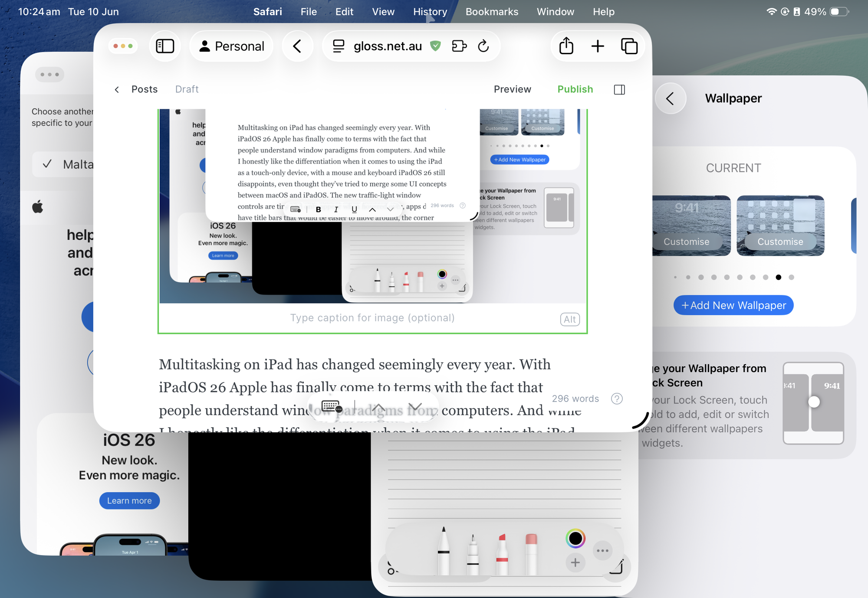This screenshot has height=598, width=868.
Task: Open the Share sheet icon
Action: (566, 46)
